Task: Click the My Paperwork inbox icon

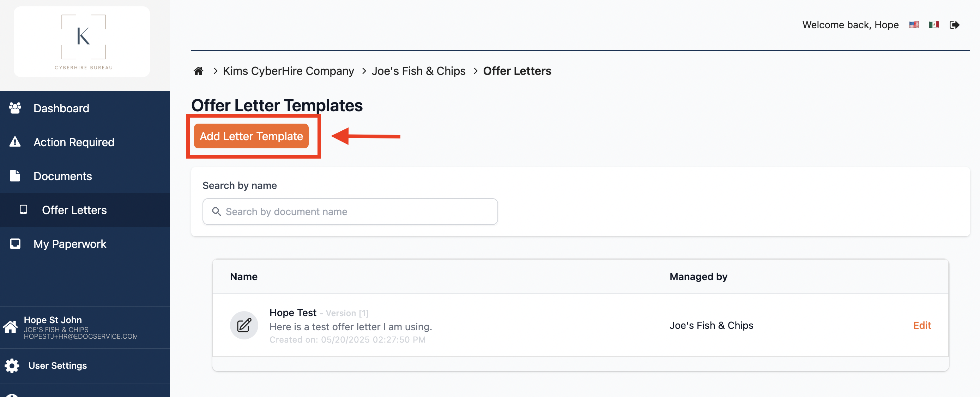Action: 15,243
